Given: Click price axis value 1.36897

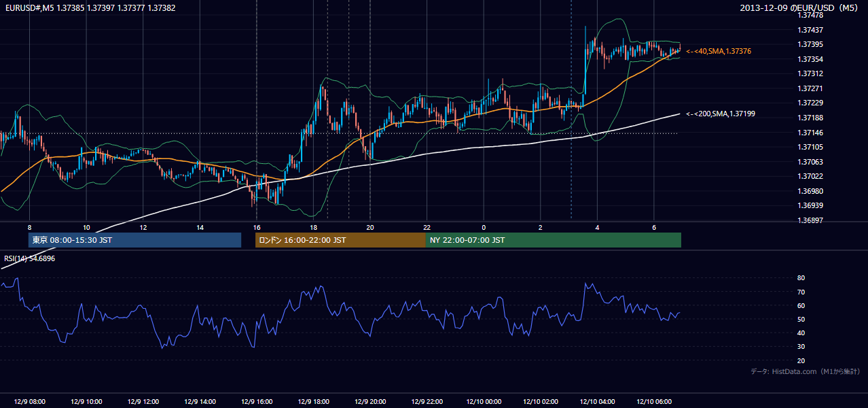Looking at the screenshot, I should click(x=810, y=220).
